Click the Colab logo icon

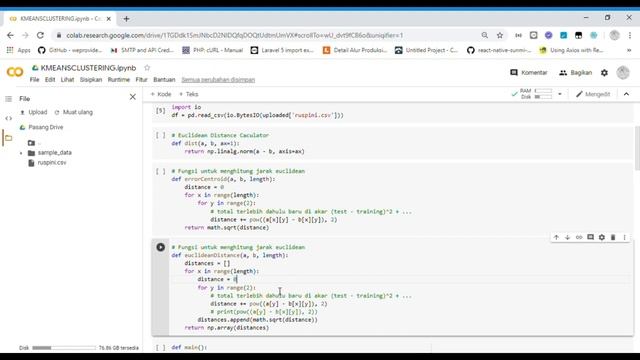point(15,72)
